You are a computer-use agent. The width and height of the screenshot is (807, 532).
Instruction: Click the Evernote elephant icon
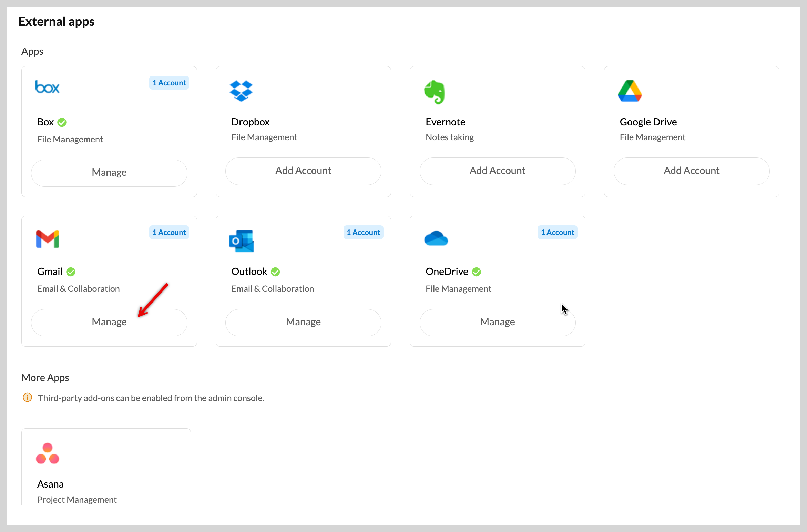pyautogui.click(x=435, y=92)
